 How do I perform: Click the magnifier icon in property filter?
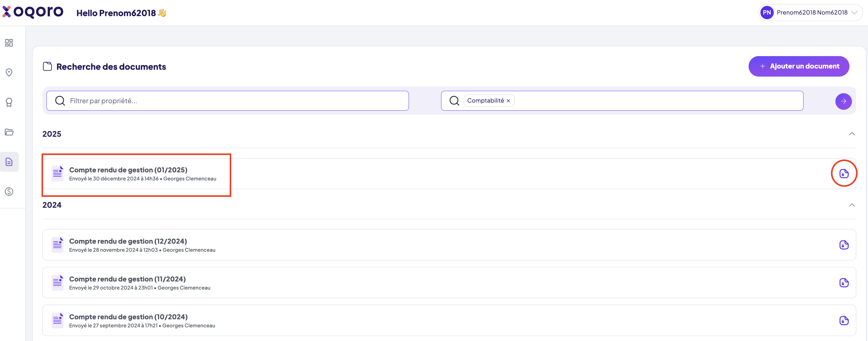[x=60, y=101]
